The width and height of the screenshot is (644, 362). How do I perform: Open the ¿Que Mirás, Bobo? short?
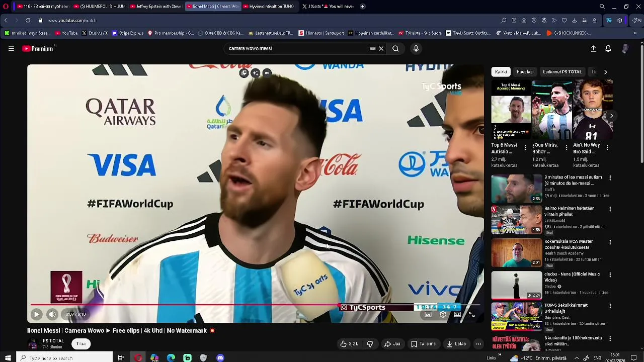552,110
